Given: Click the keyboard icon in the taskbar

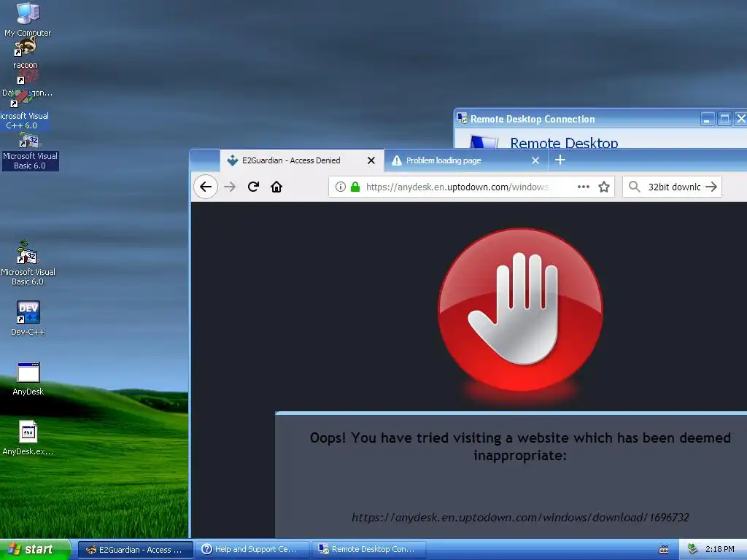Looking at the screenshot, I should coord(663,550).
